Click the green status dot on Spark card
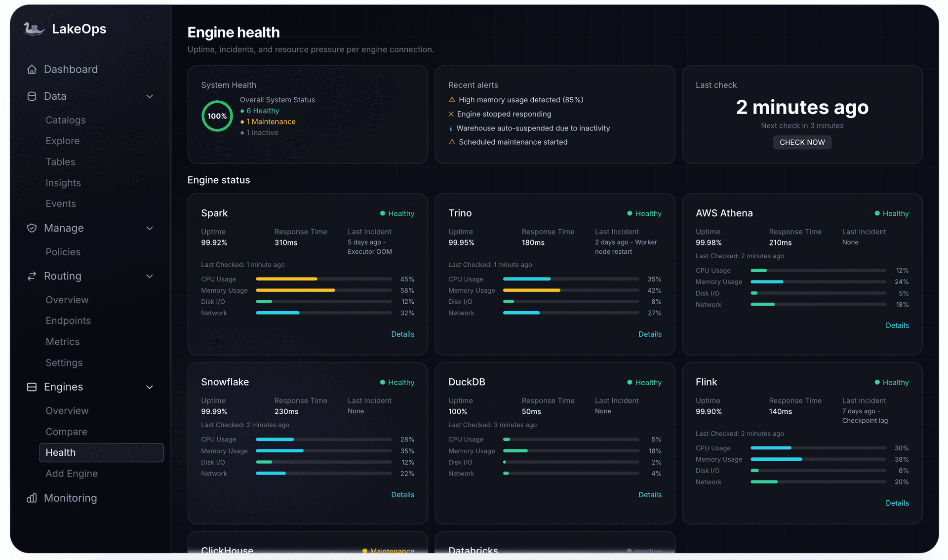 click(x=383, y=213)
